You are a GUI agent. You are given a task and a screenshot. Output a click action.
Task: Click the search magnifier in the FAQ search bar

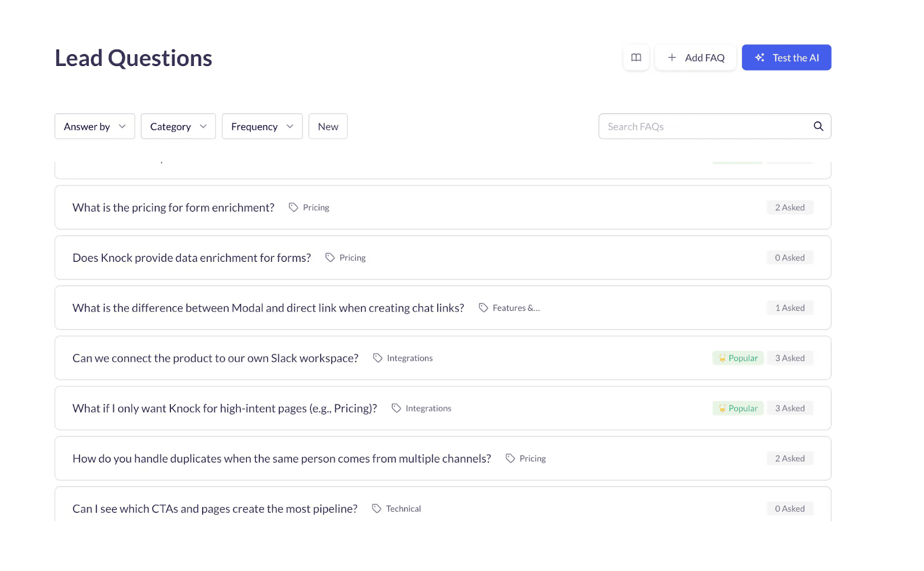818,126
